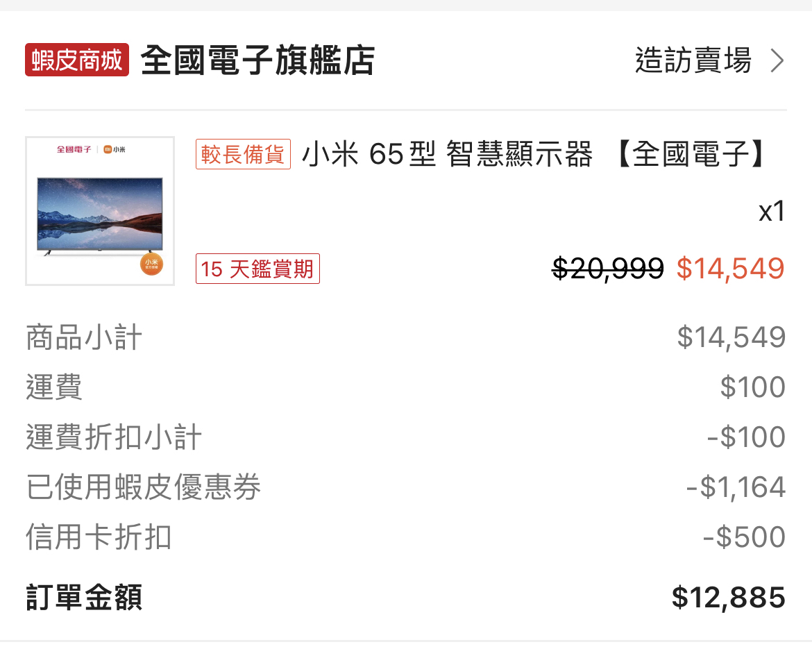Select the 已使用蝦皮優惠券 row

coord(406,487)
